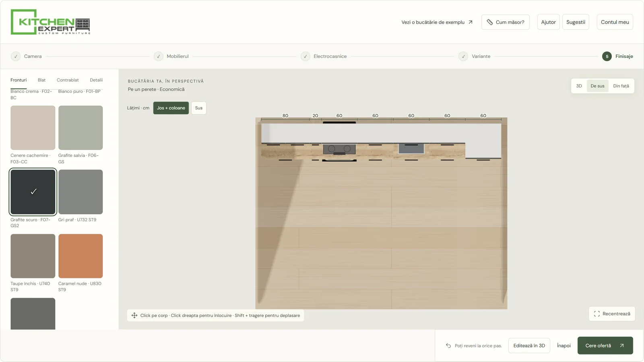Screen dimensions: 644x362
Task: Click the Ajutor button
Action: click(548, 22)
